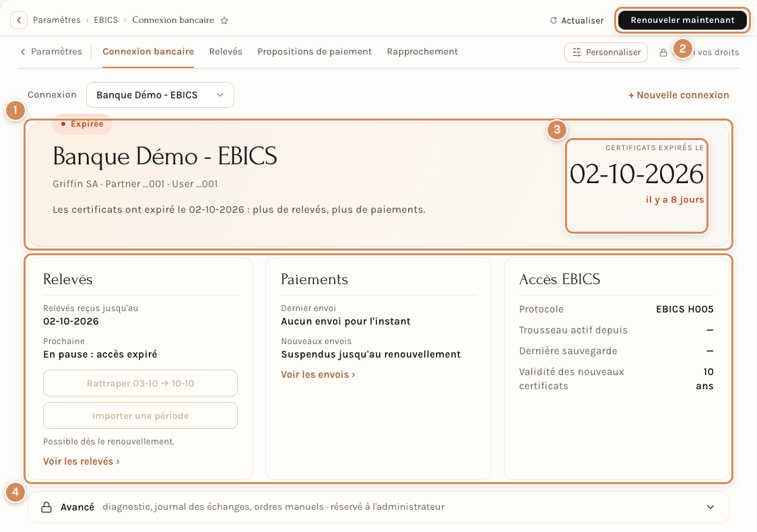This screenshot has height=532, width=757.
Task: Click Possible dès le renouvellement note
Action: [x=108, y=442]
